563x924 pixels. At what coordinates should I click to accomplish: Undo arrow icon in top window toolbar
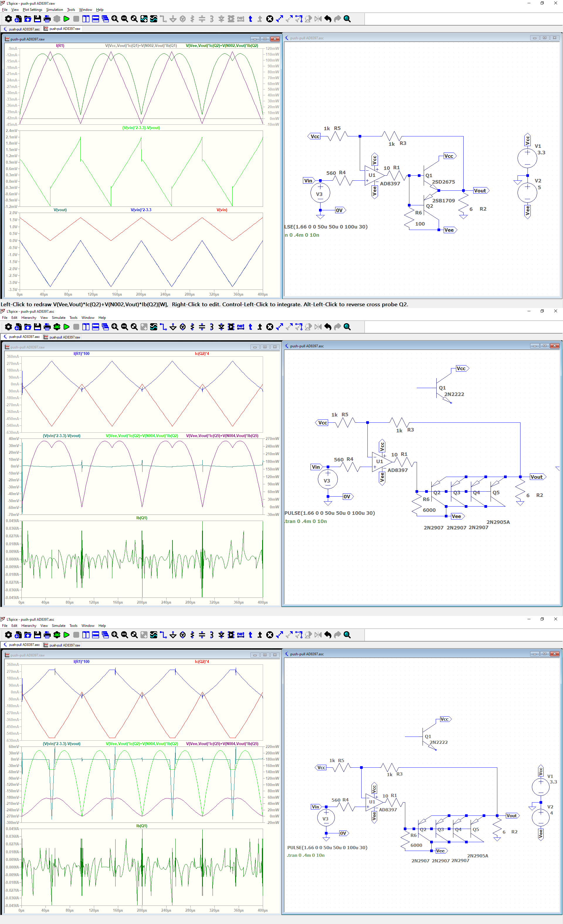click(x=328, y=19)
